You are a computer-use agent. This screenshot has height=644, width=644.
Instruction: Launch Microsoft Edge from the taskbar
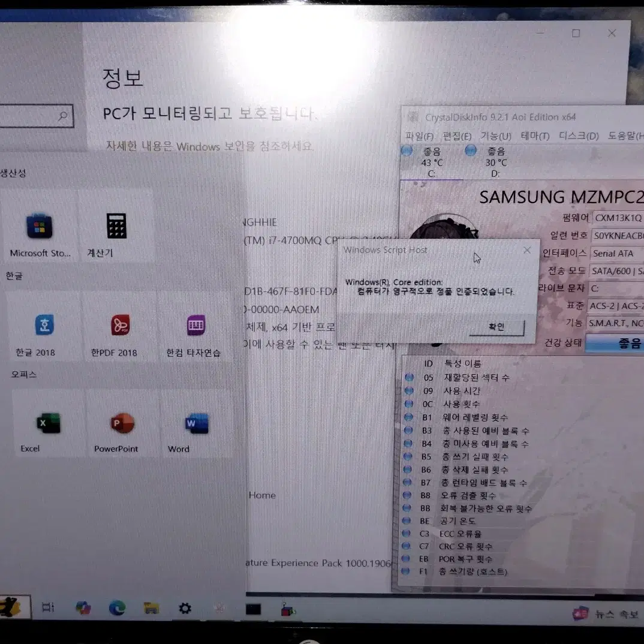coord(117,608)
